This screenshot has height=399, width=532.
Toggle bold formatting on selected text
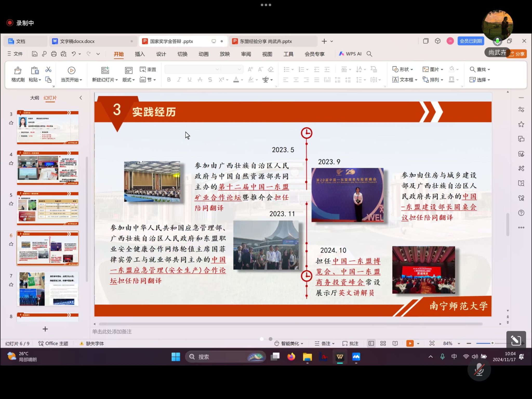pos(169,80)
